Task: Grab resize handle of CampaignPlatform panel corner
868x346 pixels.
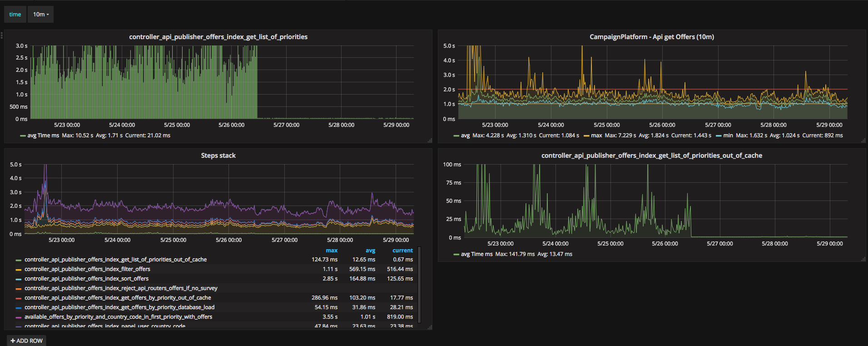Action: coord(863,140)
